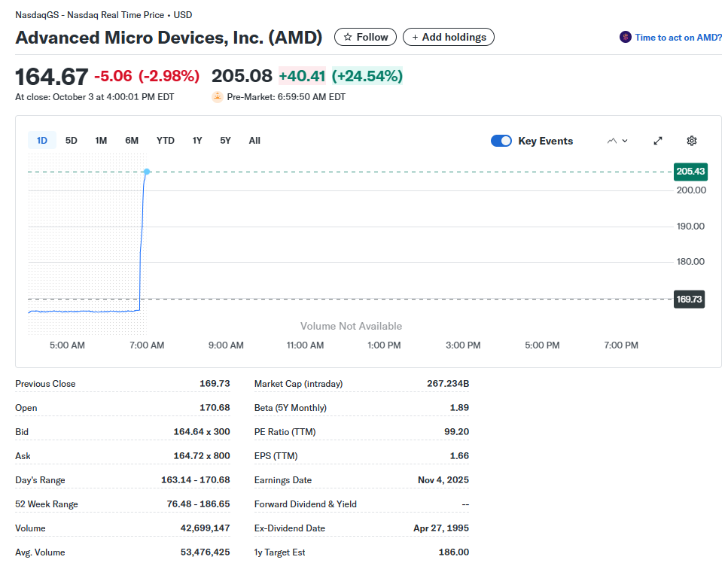
Task: Click the dark 169.73 previous close label
Action: 689,300
